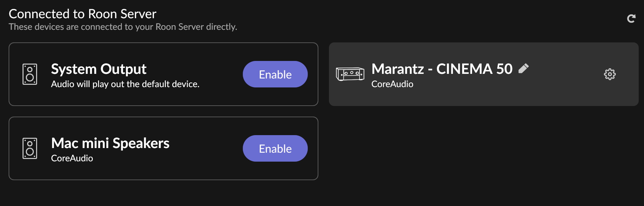Click the Mac mini Speakers speaker icon
The height and width of the screenshot is (206, 644).
pos(30,148)
